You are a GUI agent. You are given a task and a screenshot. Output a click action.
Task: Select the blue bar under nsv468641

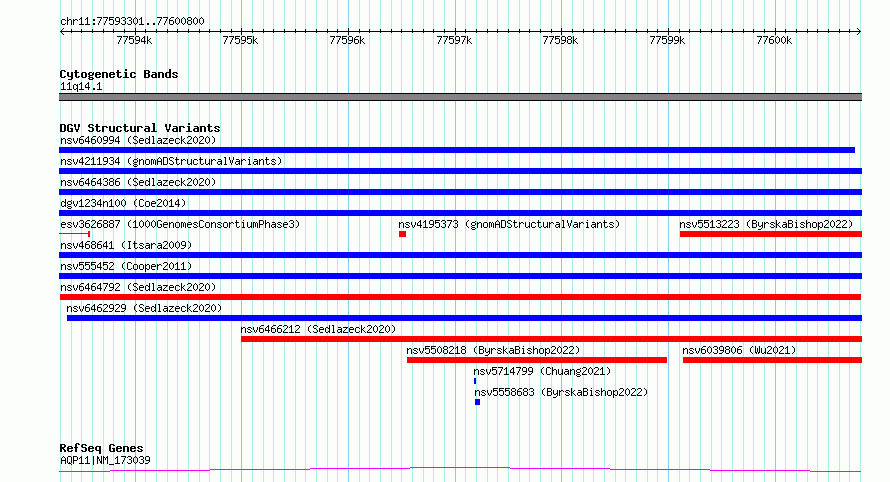[x=460, y=255]
